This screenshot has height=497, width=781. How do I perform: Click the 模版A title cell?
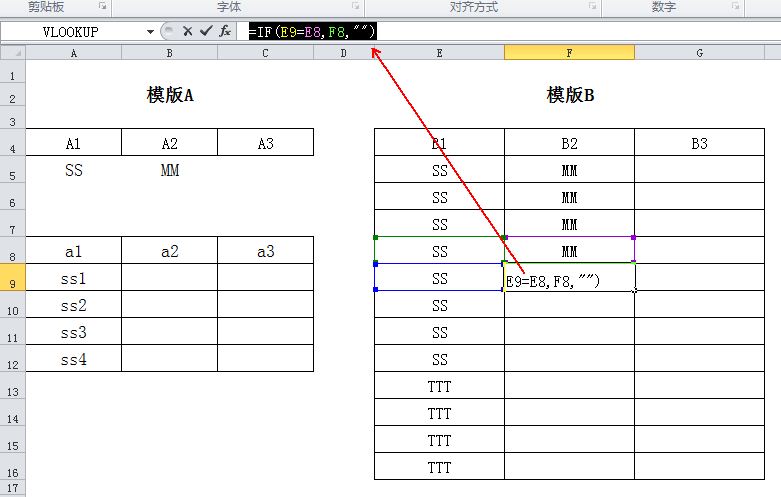pos(170,95)
